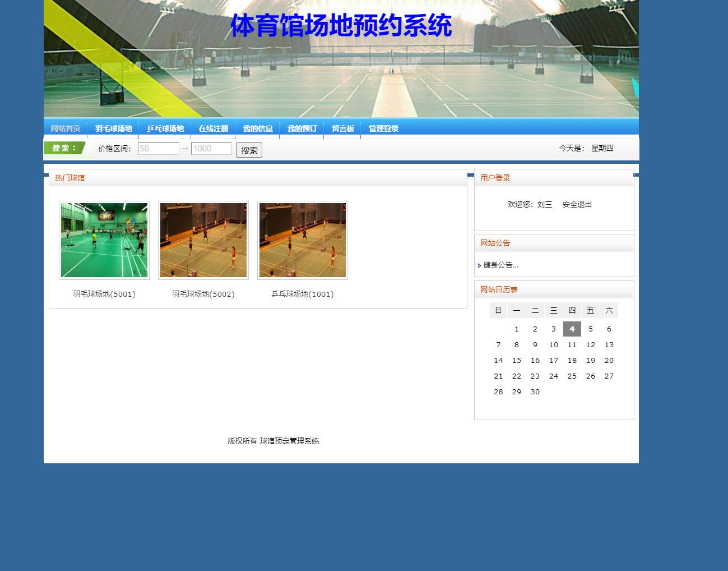Open the 管理登录 admin login
The image size is (728, 571).
[x=383, y=128]
